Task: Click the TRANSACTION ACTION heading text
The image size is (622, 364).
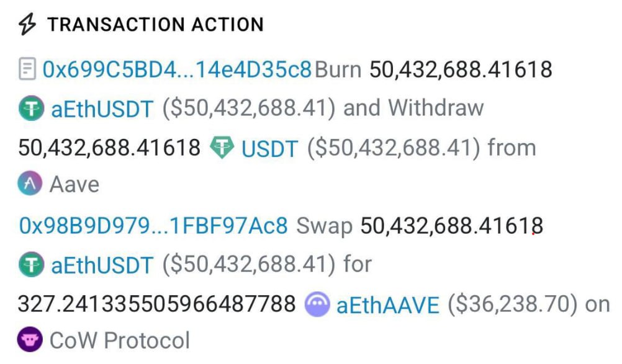Action: click(x=156, y=25)
